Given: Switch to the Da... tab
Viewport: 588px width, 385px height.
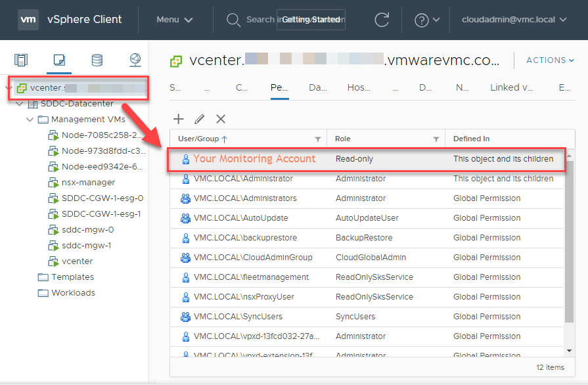Looking at the screenshot, I should [x=318, y=88].
